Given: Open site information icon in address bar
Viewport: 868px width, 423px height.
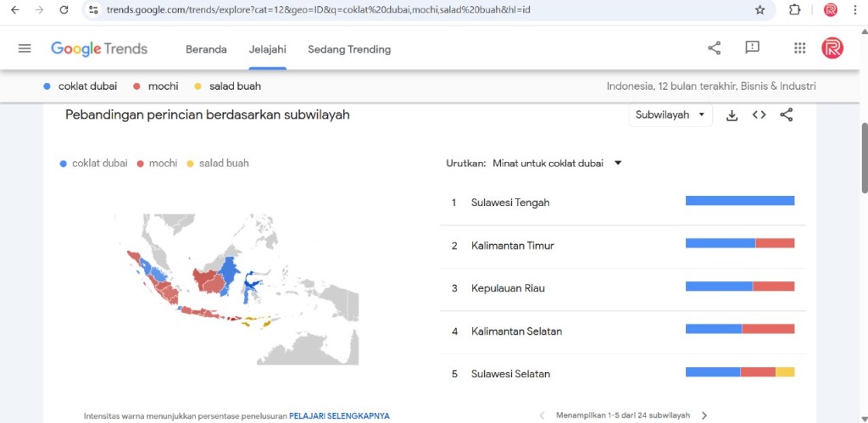Looking at the screenshot, I should 93,9.
